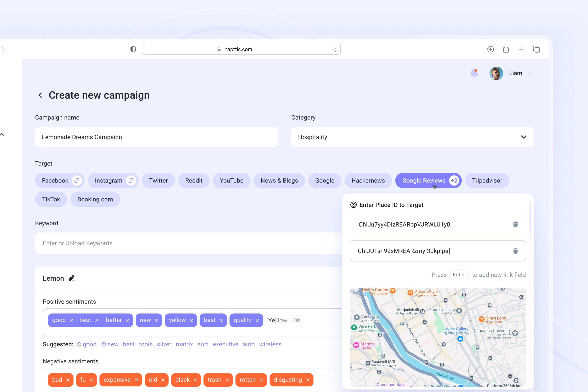Reload the hapttic.com page
The height and width of the screenshot is (392, 588).
335,49
